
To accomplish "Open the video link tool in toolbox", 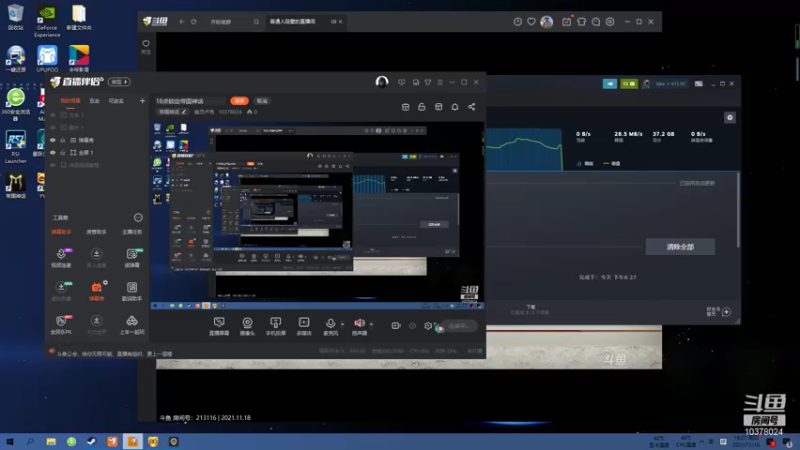I will coord(61,258).
